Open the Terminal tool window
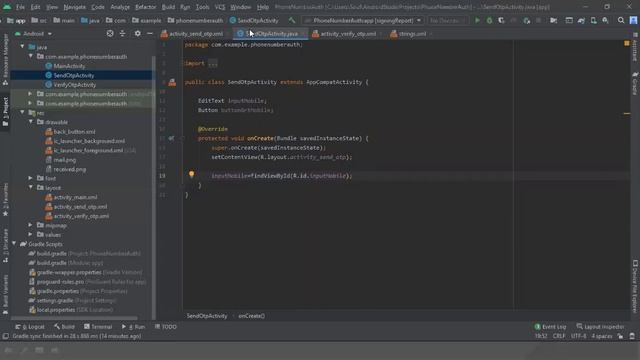 coord(98,327)
